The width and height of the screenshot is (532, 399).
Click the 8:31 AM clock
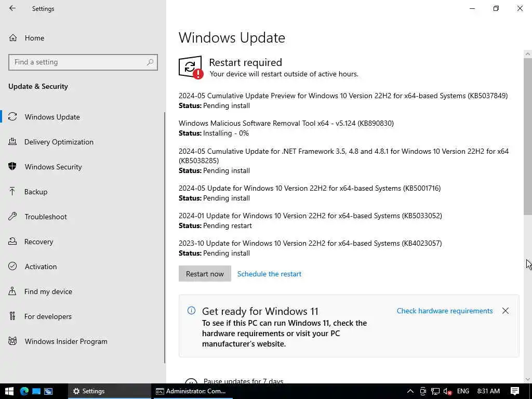488,391
